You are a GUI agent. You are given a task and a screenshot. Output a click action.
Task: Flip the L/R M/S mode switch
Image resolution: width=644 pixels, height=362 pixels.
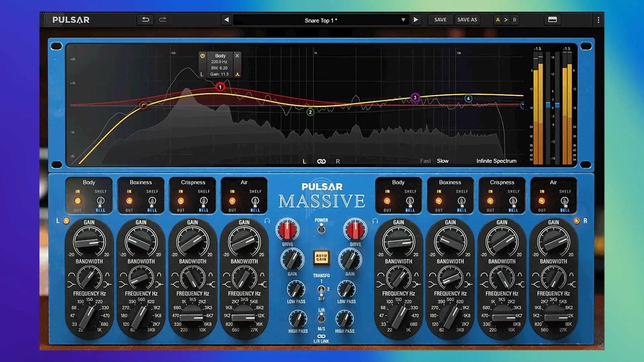click(x=321, y=318)
